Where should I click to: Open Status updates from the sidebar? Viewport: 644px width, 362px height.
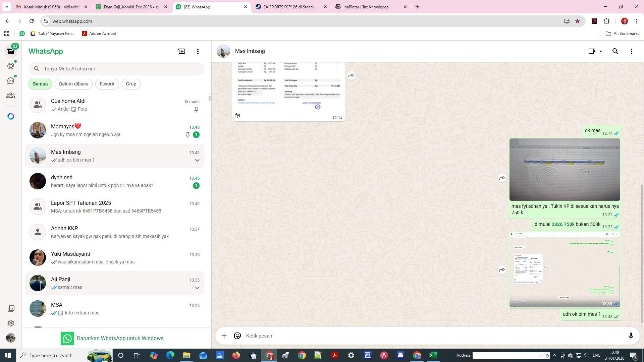[x=11, y=66]
